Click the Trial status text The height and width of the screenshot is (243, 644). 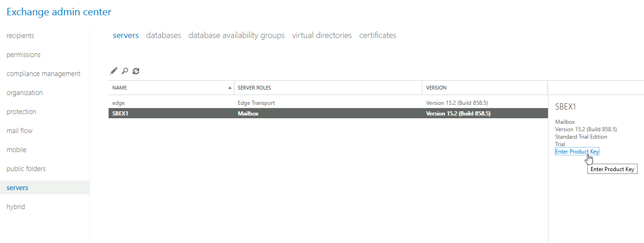point(560,144)
